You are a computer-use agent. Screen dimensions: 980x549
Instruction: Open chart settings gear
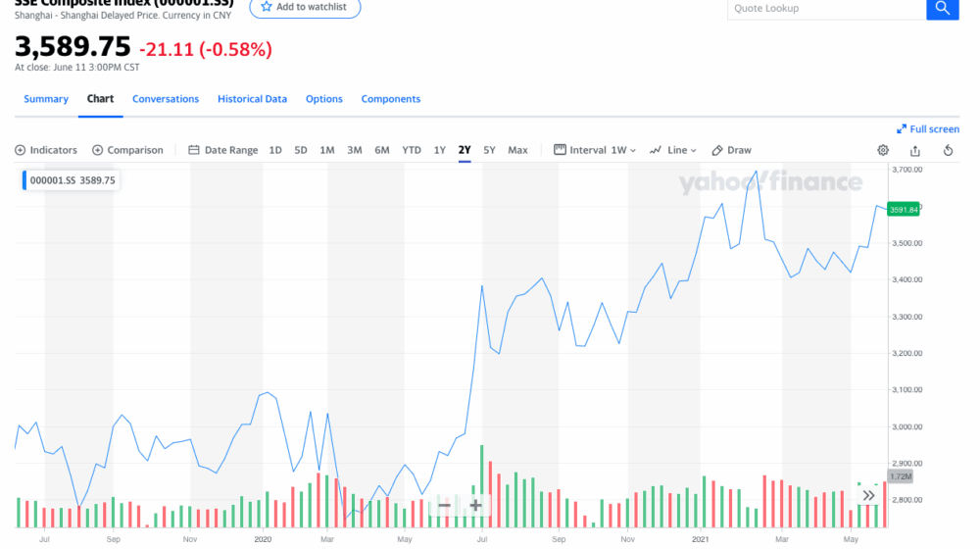(x=883, y=150)
